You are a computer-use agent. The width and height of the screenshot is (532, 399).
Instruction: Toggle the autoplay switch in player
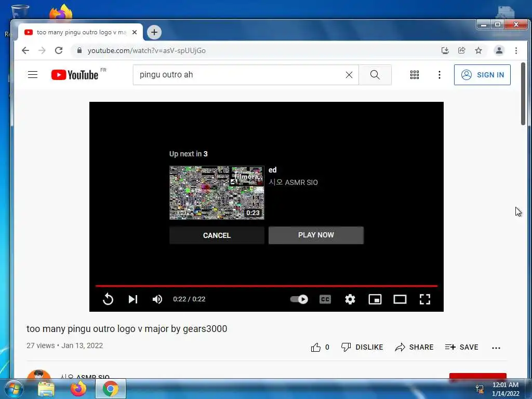coord(299,299)
